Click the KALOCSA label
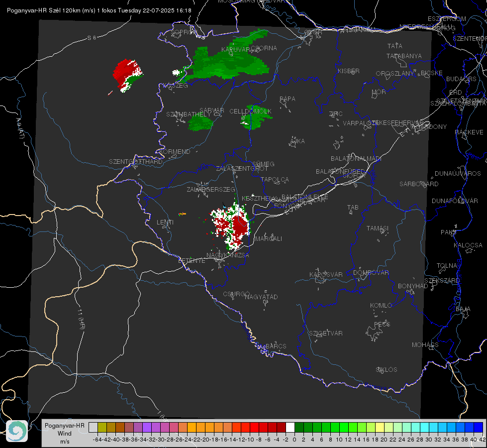Screen dimensions: 487x448 [x=468, y=245]
